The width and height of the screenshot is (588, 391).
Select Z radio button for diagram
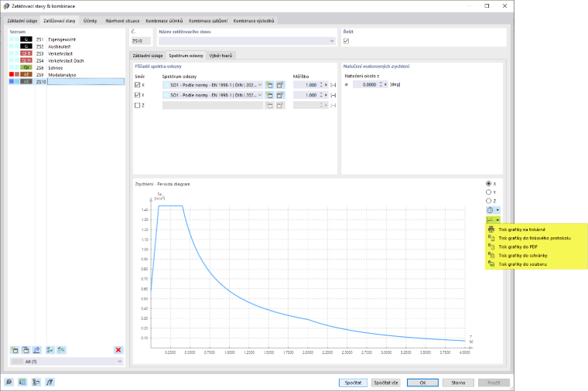pyautogui.click(x=488, y=201)
